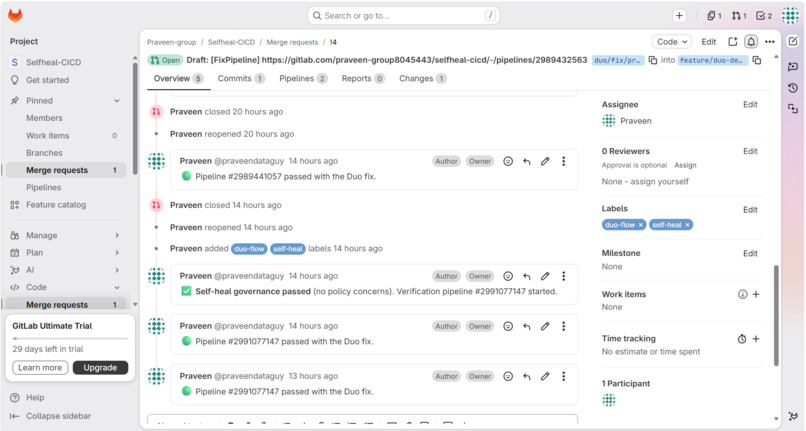
Task: Click the Edit merge request button
Action: [709, 42]
